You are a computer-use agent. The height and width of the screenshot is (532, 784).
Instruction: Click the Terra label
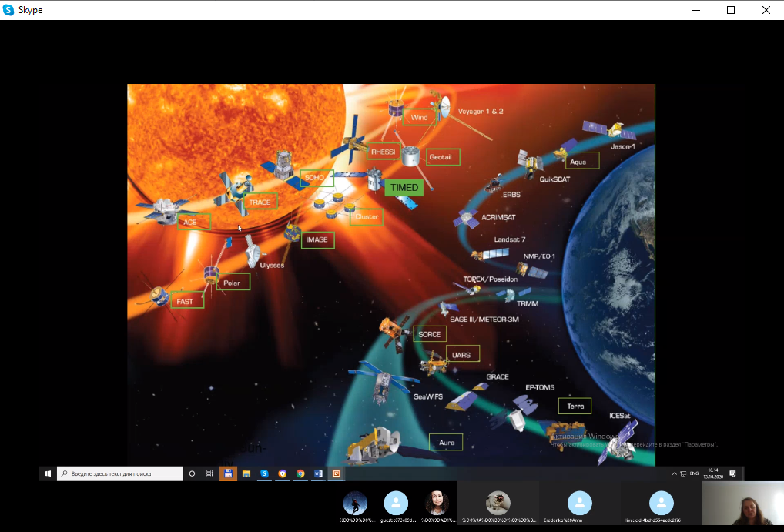[575, 406]
